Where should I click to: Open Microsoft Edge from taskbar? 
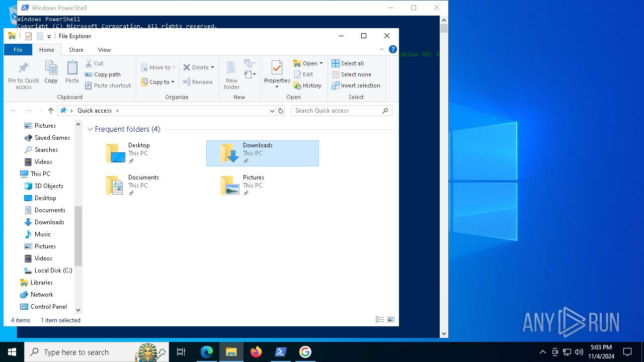tap(207, 352)
